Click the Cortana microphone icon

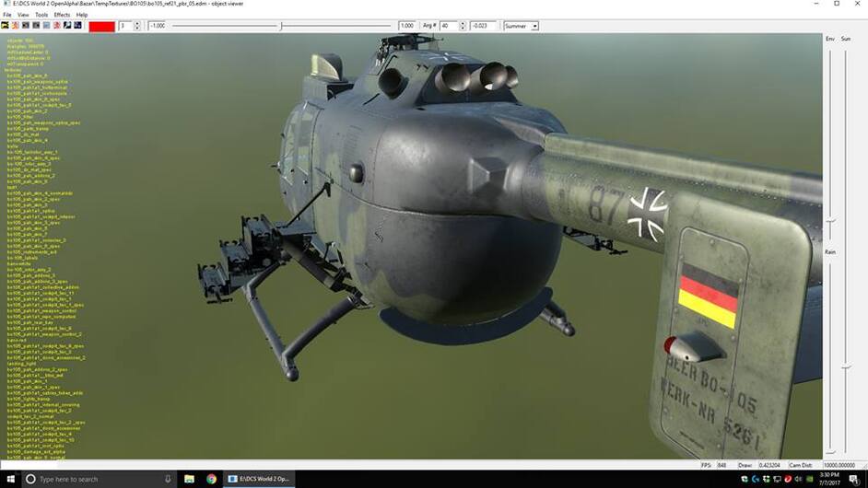168,479
